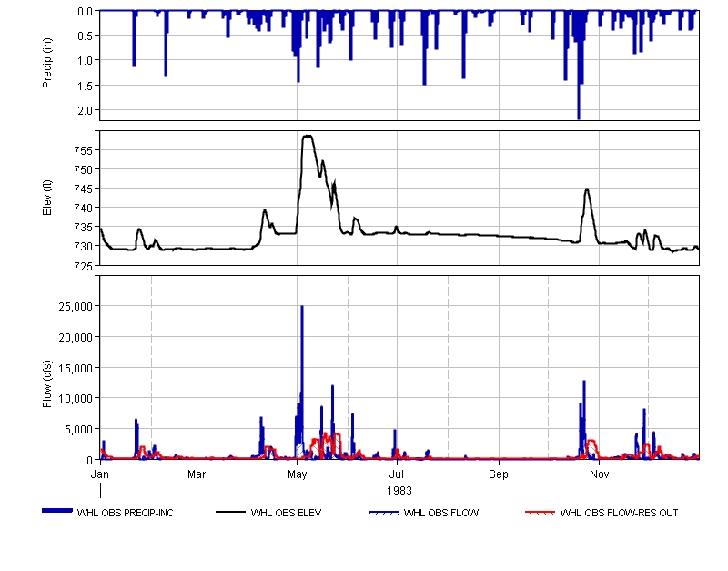The width and height of the screenshot is (728, 571).
Task: Click the May label on the time axis
Action: coord(298,474)
